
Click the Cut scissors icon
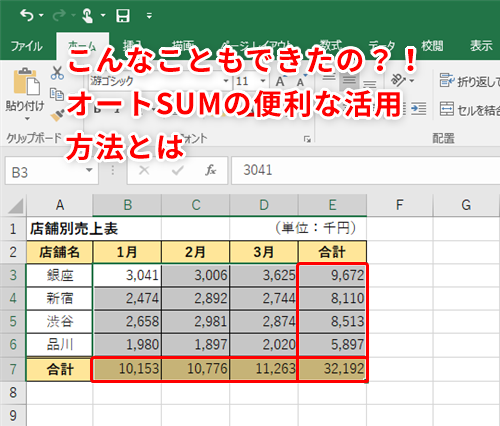pyautogui.click(x=57, y=73)
